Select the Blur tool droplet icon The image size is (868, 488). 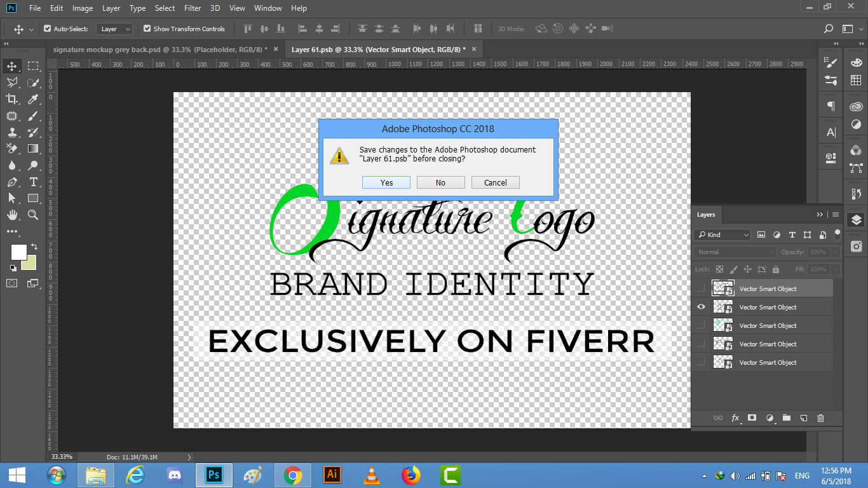click(x=12, y=165)
